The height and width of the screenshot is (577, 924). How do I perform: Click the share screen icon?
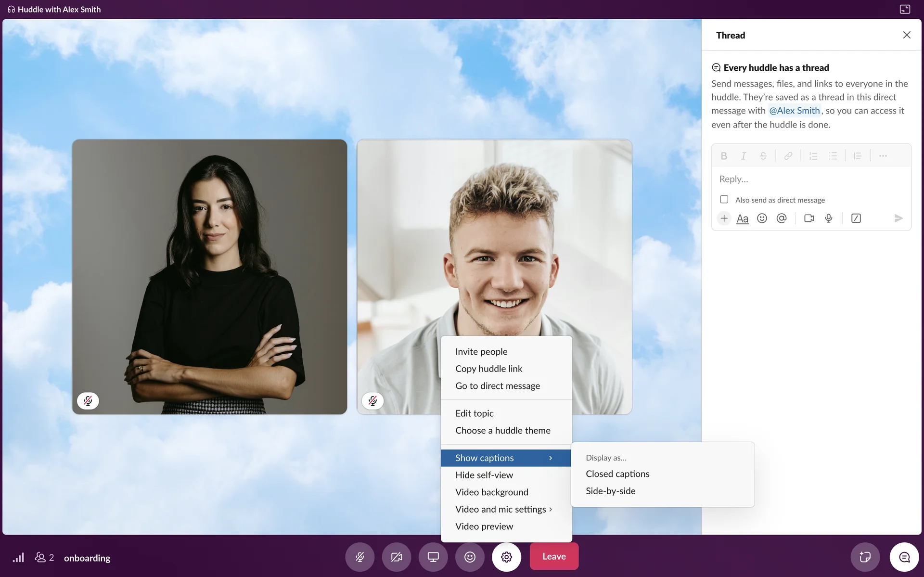[433, 557]
